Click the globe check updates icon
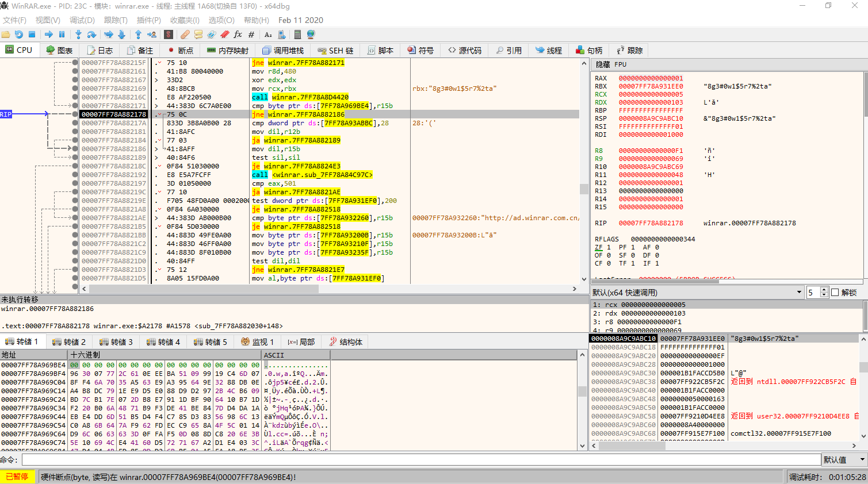The height and width of the screenshot is (484, 868). 311,34
